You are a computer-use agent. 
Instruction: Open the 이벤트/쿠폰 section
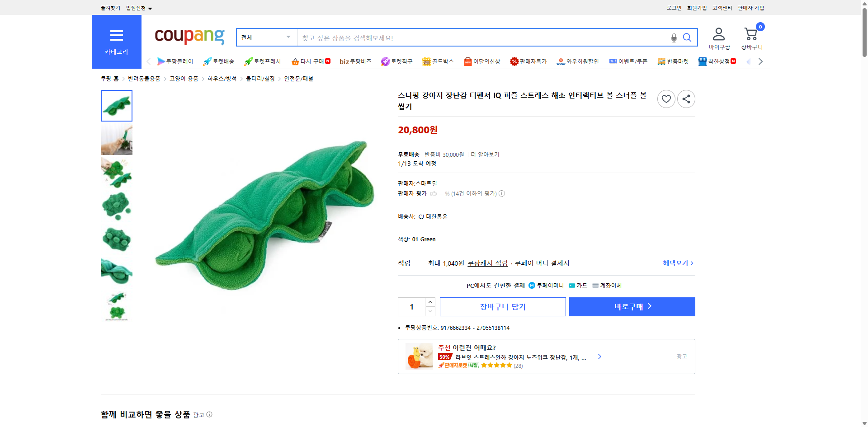pyautogui.click(x=628, y=61)
